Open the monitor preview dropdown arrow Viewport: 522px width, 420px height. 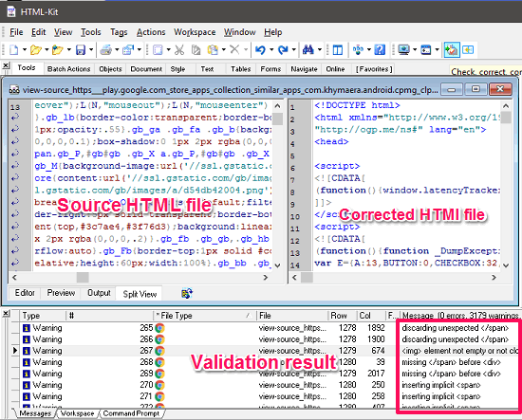point(415,50)
